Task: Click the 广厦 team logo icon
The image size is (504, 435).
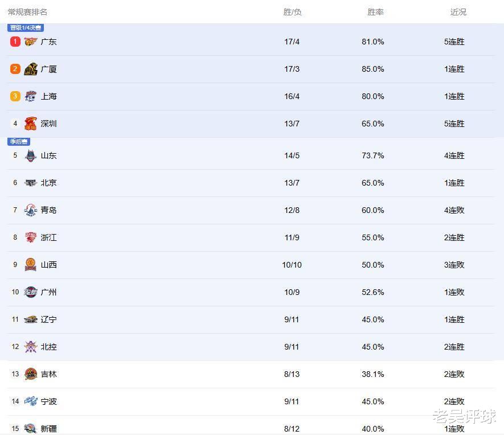Action: click(x=31, y=69)
